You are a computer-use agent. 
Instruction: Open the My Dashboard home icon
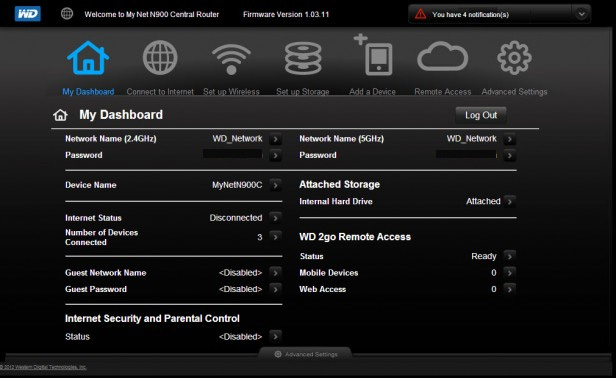coord(88,58)
